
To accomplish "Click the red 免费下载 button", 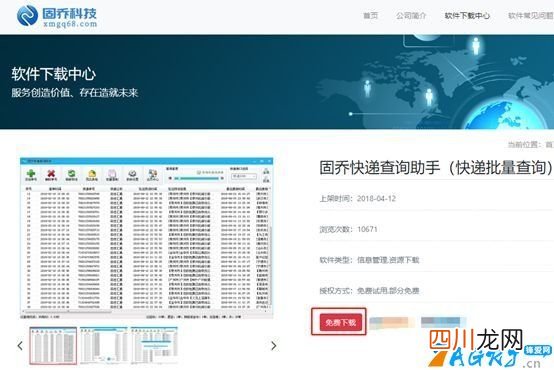I will pos(341,322).
